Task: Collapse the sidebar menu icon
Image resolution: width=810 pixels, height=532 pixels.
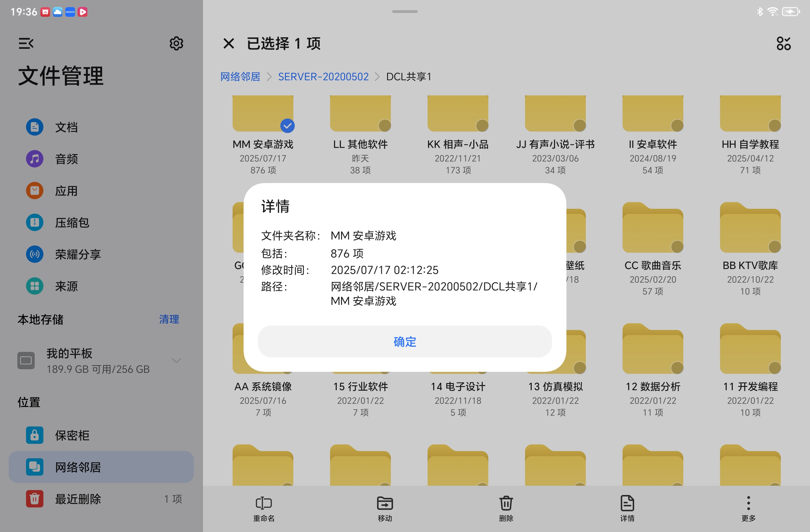Action: point(26,44)
